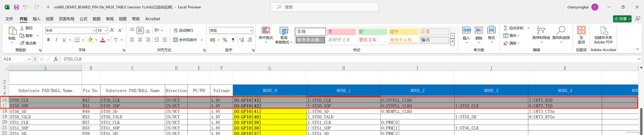Click the Decrease Decimal icon
The image size is (644, 135).
(x=249, y=40)
